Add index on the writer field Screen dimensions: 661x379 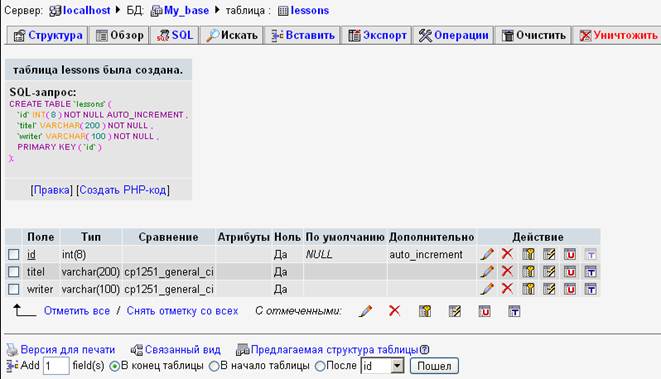[549, 289]
